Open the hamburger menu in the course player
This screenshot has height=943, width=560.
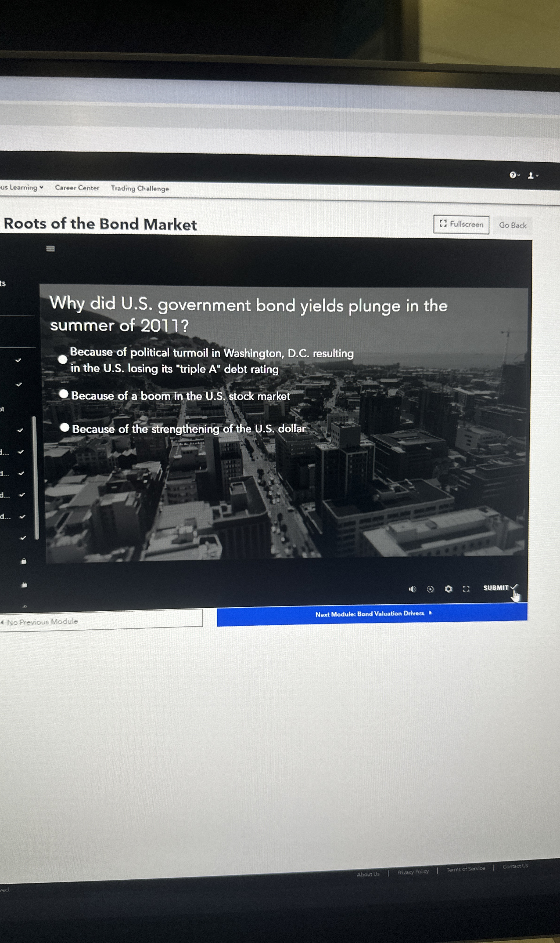[x=50, y=248]
